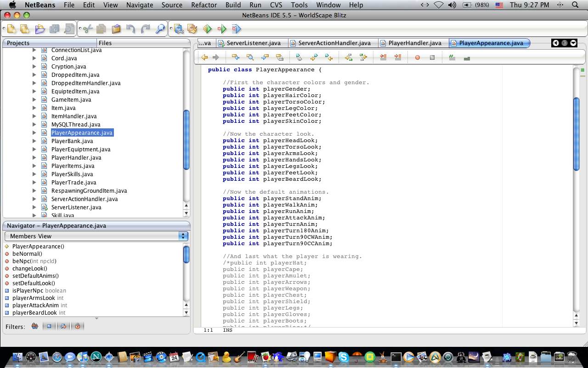Screen dimensions: 588x368
Task: Expand the MySQLThread.java tree node
Action: [x=34, y=124]
